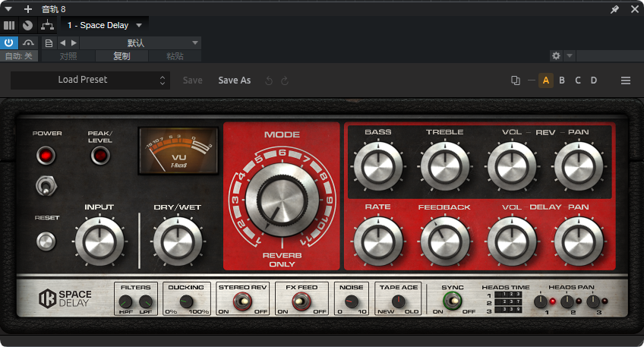
Task: Click the reverb PAN knob
Action: tap(579, 166)
